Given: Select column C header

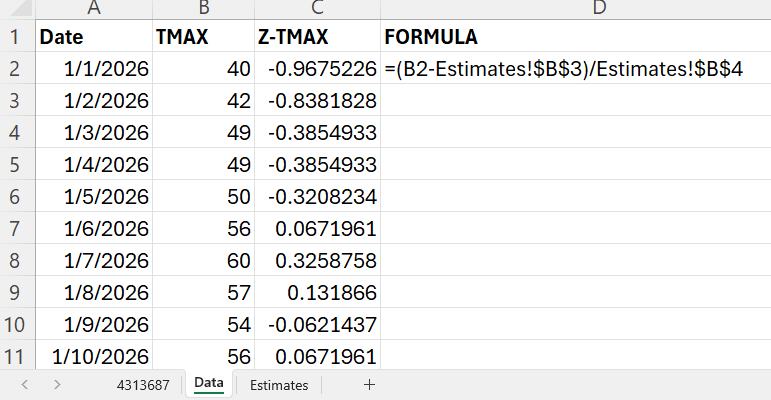Looking at the screenshot, I should pos(318,8).
